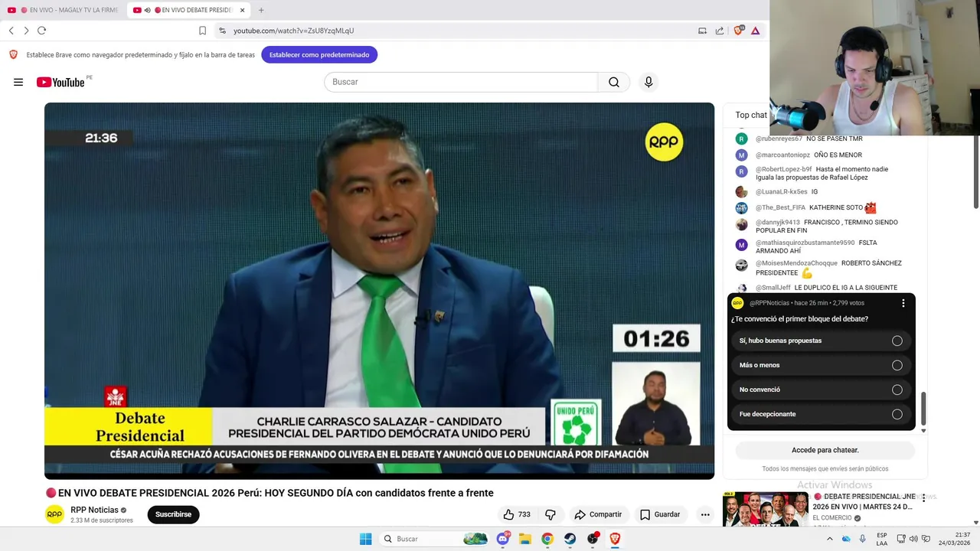980x551 pixels.
Task: Click chat user @RobertLopez-b9f
Action: 783,169
